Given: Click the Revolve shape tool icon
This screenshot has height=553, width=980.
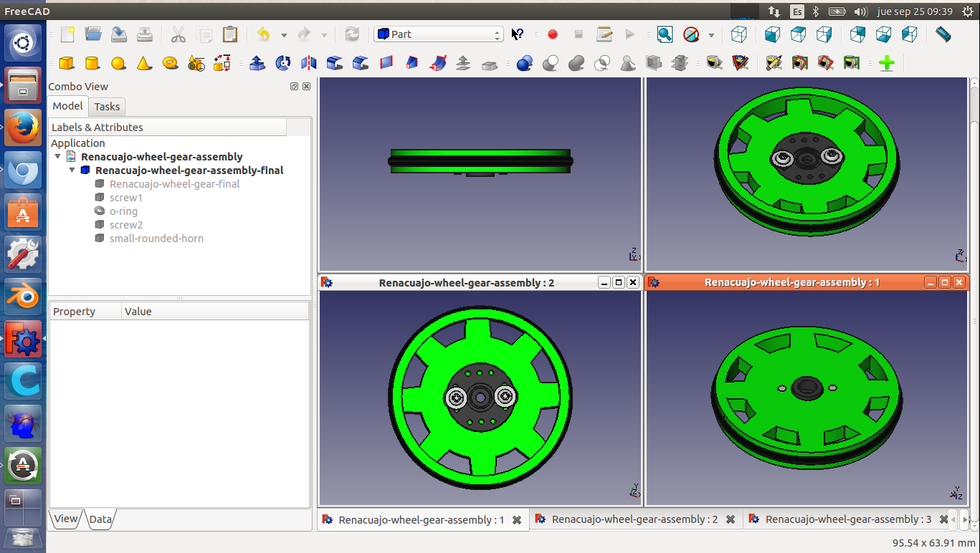Looking at the screenshot, I should (x=283, y=63).
